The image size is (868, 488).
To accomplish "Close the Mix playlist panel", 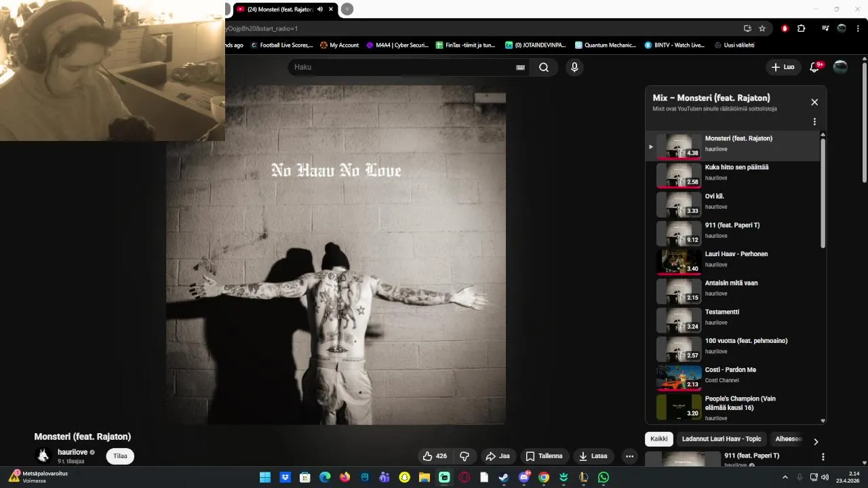I will [x=814, y=102].
